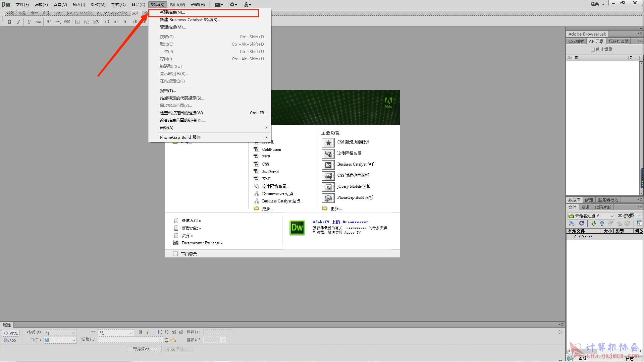Open the Adobe BrowserLab panel options menu
Screen dimensions: 644x362
[x=639, y=34]
